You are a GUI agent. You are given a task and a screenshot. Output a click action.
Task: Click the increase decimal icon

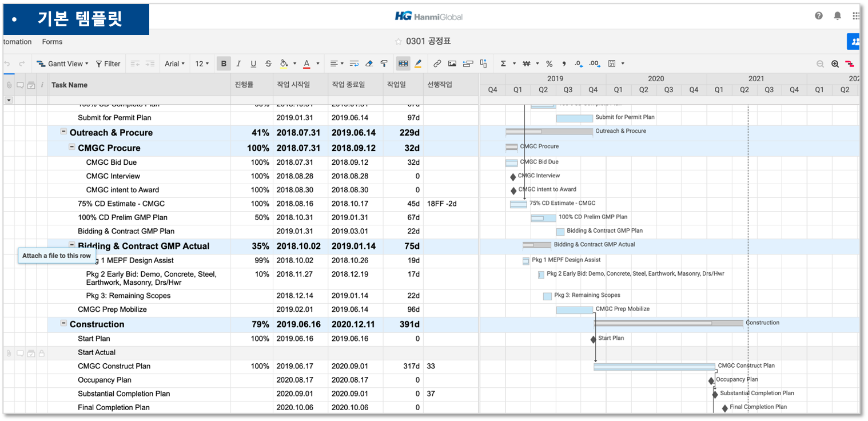tap(594, 63)
